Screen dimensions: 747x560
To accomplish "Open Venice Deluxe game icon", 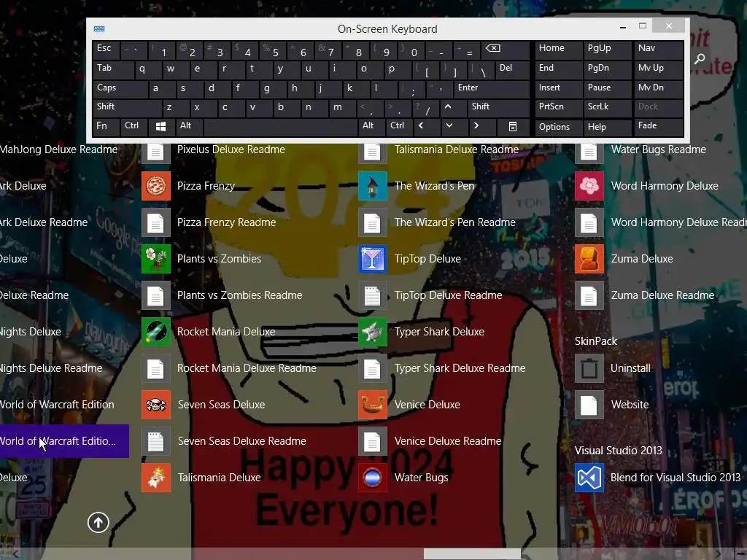I will click(x=373, y=404).
